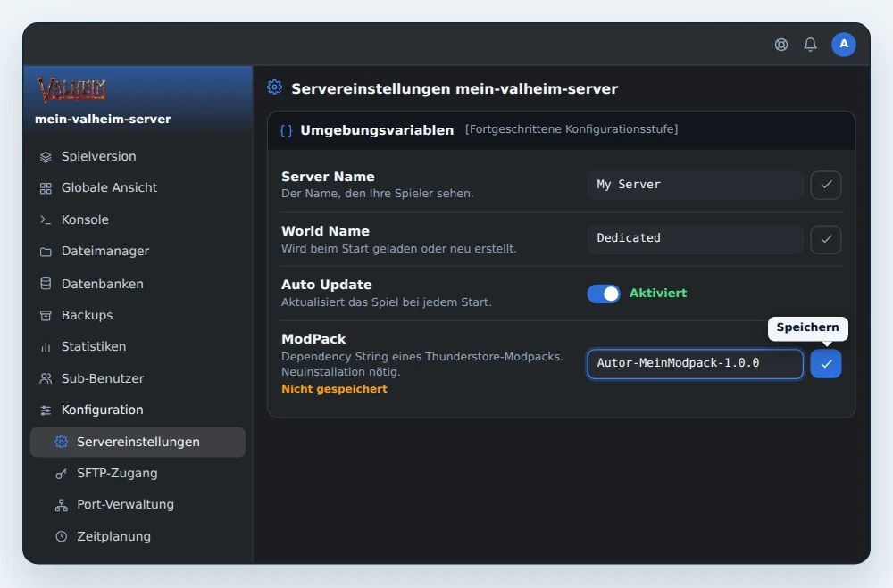Open the user avatar "A" menu
Image resolution: width=893 pixels, height=588 pixels.
pos(844,45)
